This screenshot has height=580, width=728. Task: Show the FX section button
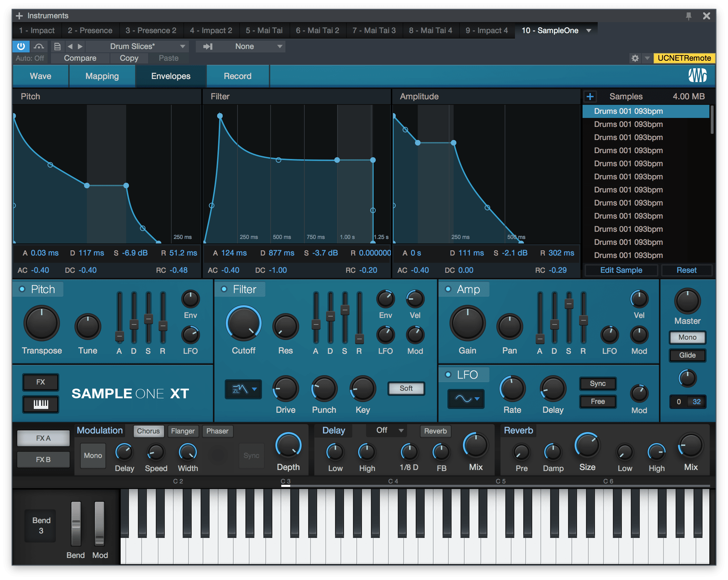41,382
